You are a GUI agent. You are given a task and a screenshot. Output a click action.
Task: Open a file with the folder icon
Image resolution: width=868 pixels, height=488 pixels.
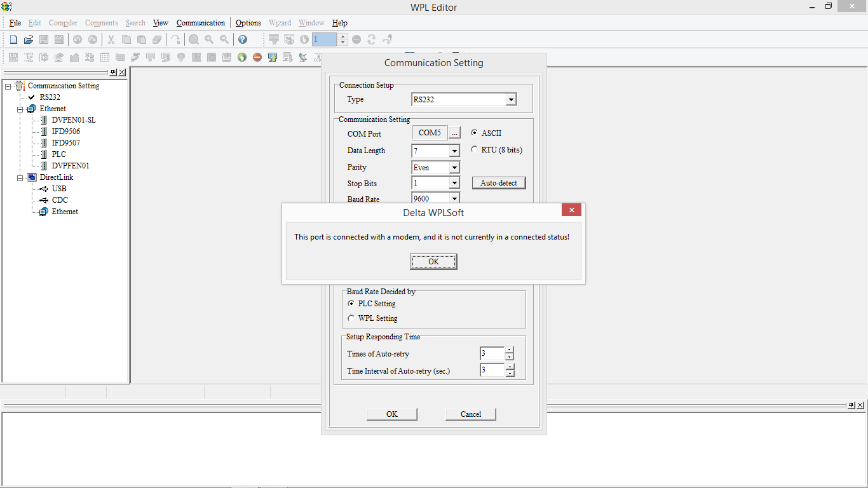pos(29,39)
